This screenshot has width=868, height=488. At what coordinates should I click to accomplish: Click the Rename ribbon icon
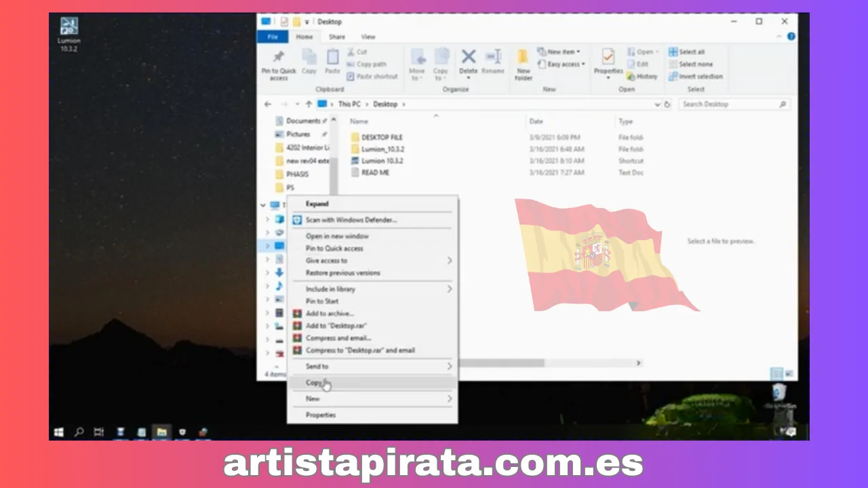coord(493,62)
